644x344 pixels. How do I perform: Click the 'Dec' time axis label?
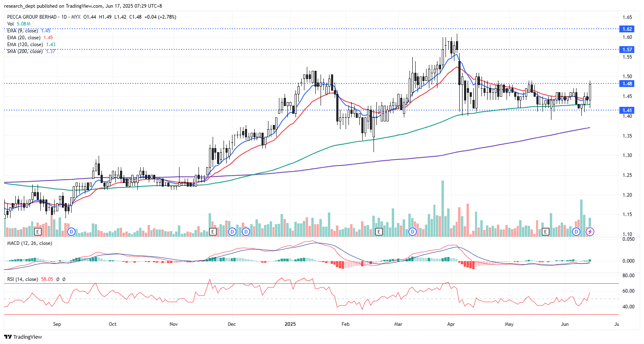click(x=232, y=324)
